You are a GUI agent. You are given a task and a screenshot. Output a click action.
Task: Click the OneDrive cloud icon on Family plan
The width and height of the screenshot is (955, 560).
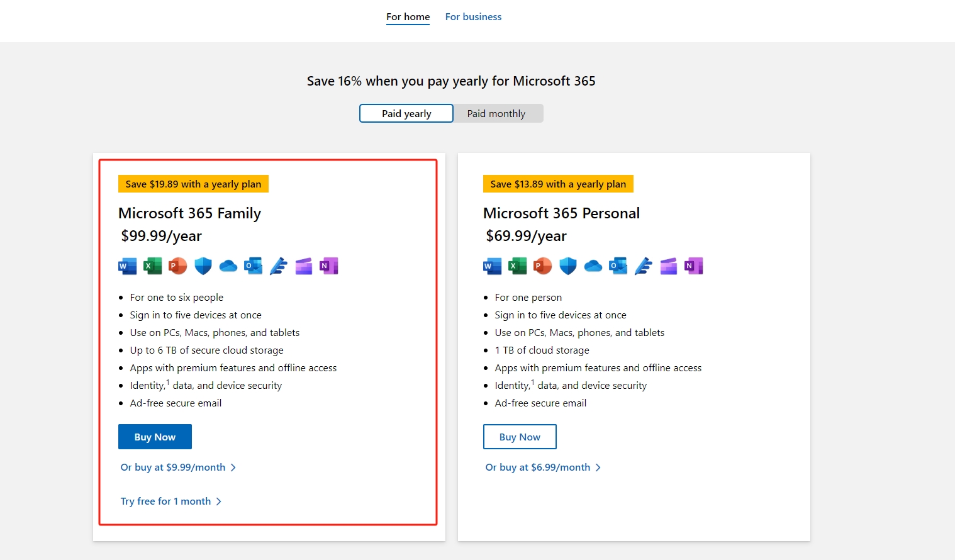coord(228,266)
